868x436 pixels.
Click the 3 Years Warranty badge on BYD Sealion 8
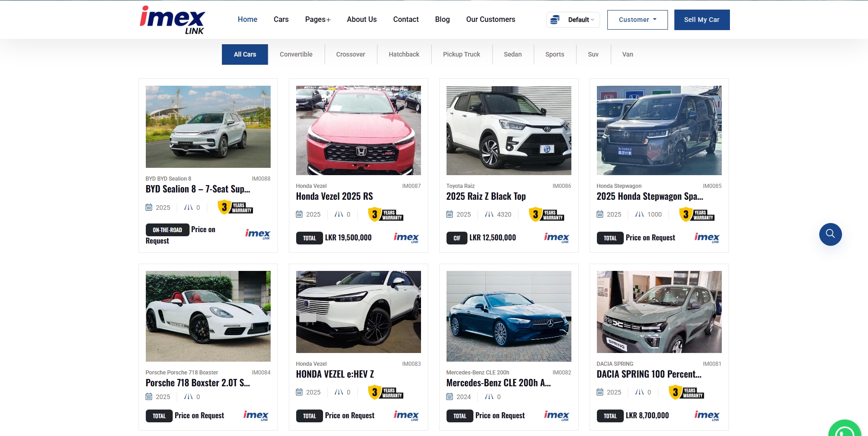tap(235, 207)
